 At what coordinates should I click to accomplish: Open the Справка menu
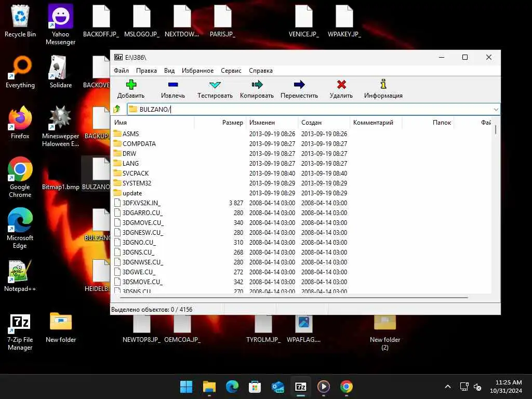(261, 71)
